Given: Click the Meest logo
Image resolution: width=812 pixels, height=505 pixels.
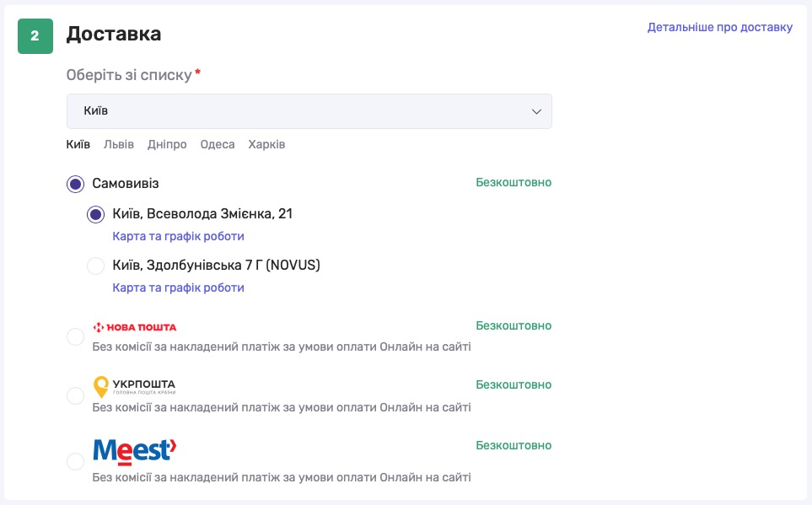Looking at the screenshot, I should (134, 450).
